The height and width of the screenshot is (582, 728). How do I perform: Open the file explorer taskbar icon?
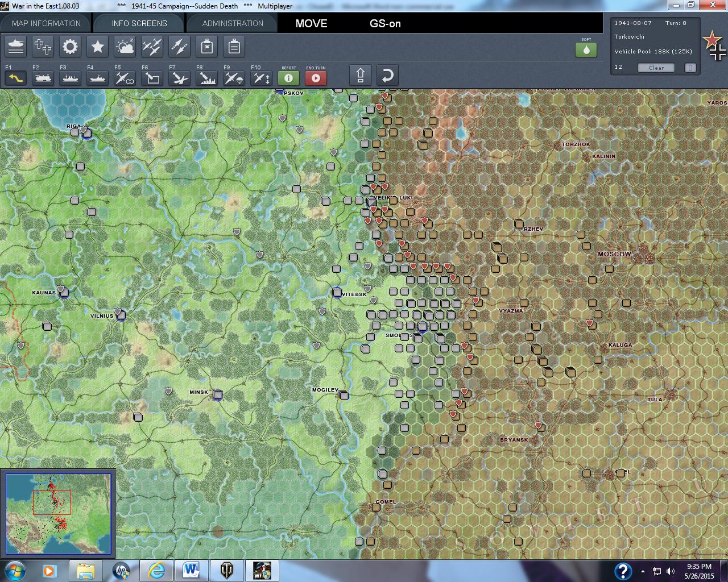(x=85, y=571)
